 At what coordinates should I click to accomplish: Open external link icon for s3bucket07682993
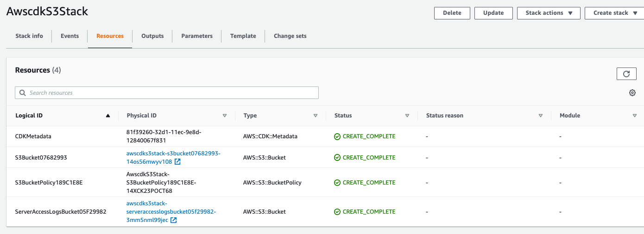coord(177,162)
